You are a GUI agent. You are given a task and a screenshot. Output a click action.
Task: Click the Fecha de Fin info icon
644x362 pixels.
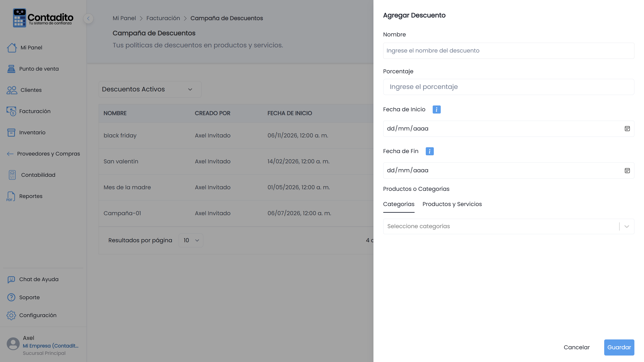(x=430, y=151)
